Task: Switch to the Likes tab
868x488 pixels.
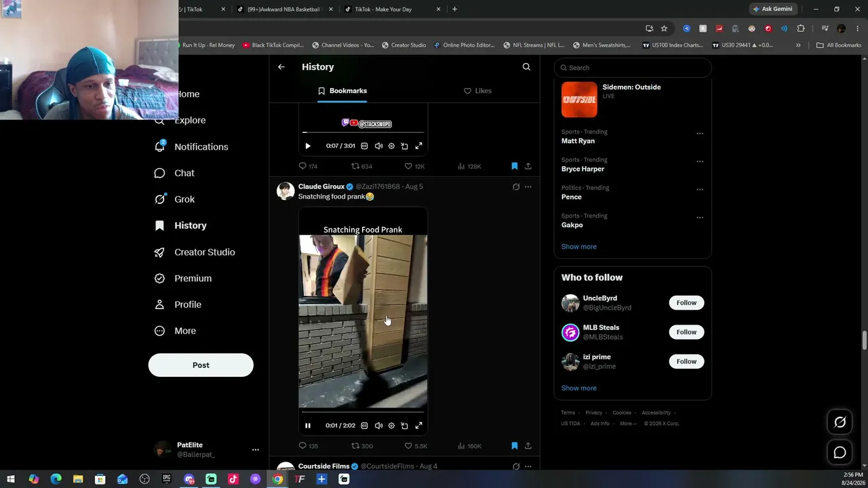Action: 477,91
